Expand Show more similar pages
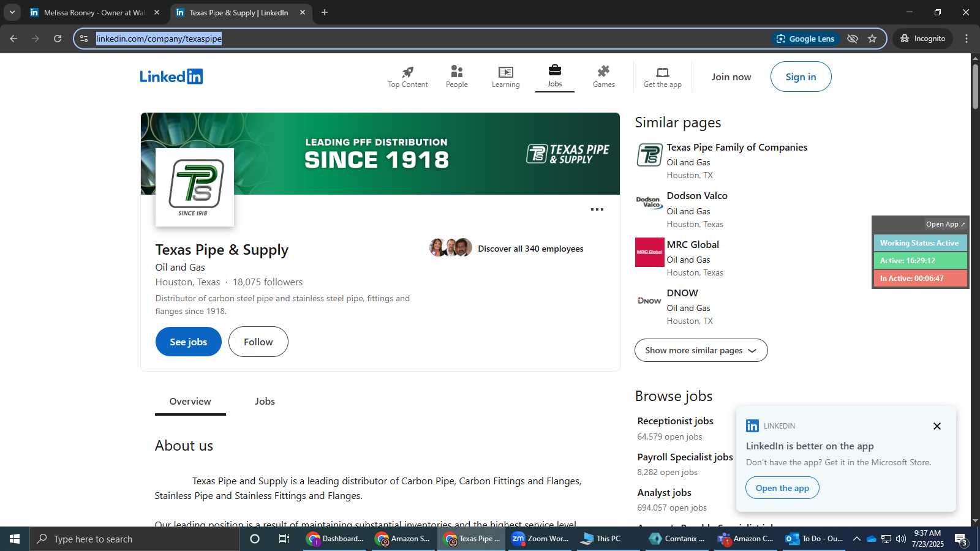 pos(701,350)
